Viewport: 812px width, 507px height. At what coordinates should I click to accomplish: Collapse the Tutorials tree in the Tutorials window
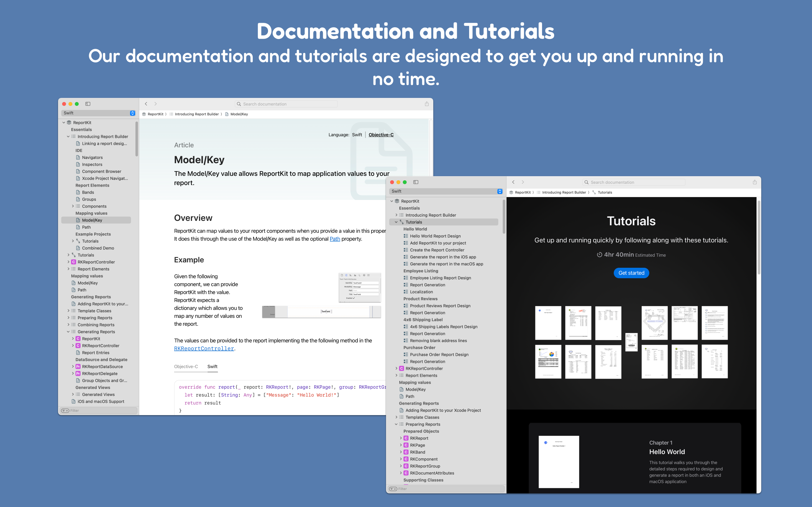coord(396,222)
